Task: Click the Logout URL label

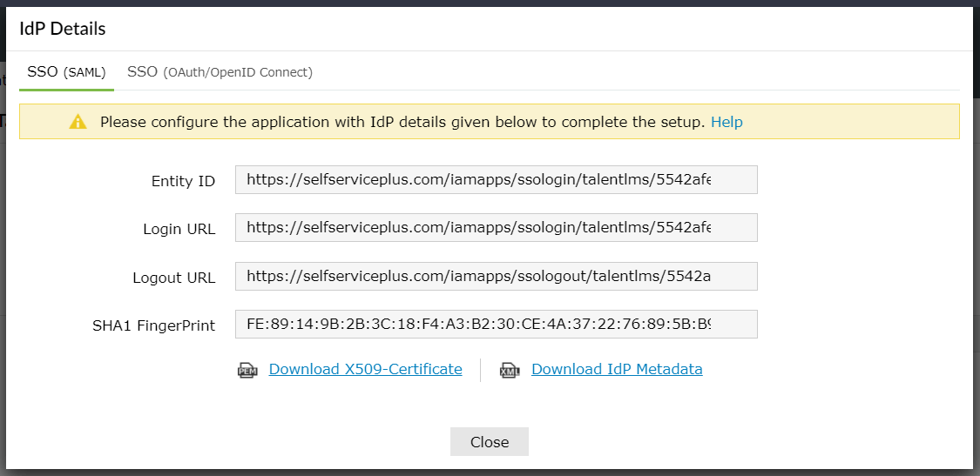Action: (174, 278)
